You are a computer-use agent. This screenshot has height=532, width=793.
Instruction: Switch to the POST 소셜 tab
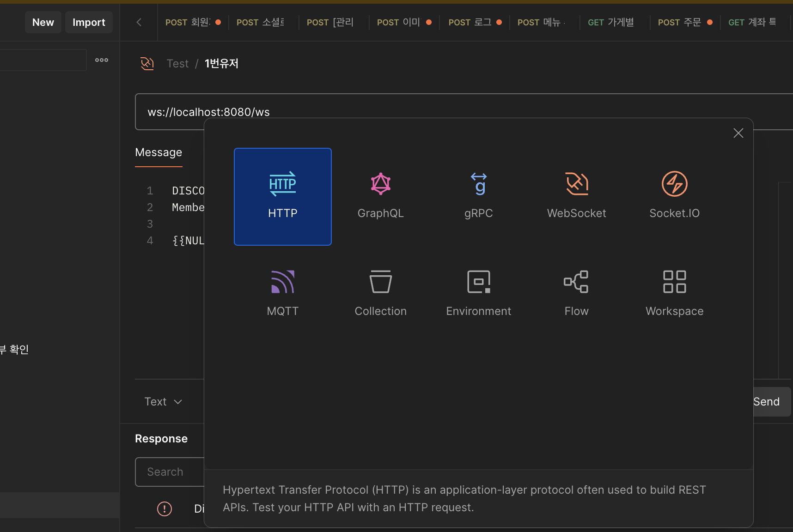[263, 22]
